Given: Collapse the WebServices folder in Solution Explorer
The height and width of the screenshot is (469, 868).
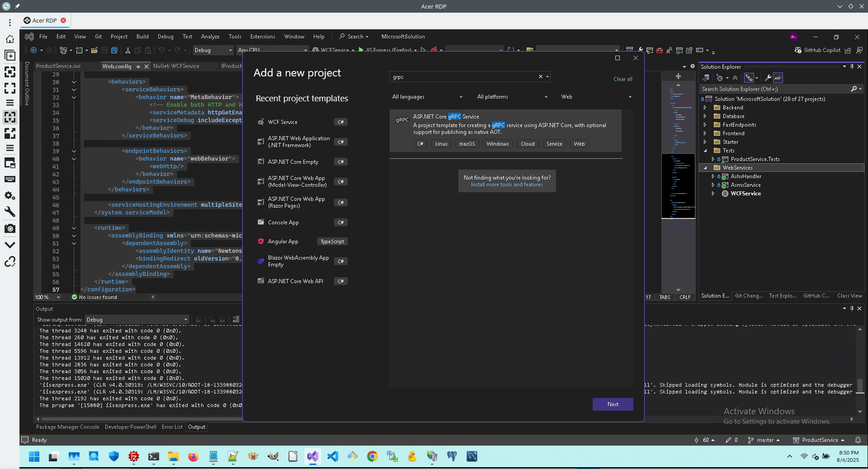Looking at the screenshot, I should point(705,168).
